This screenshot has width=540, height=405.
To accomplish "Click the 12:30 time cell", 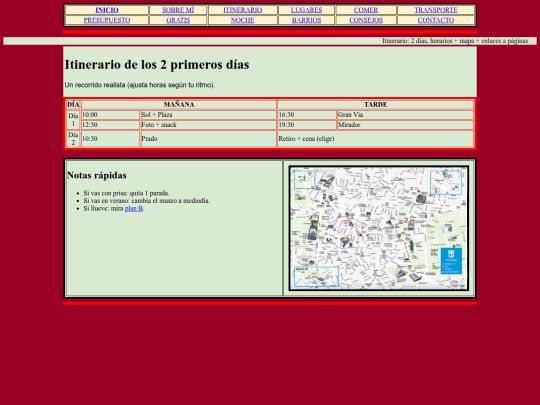I will click(111, 125).
